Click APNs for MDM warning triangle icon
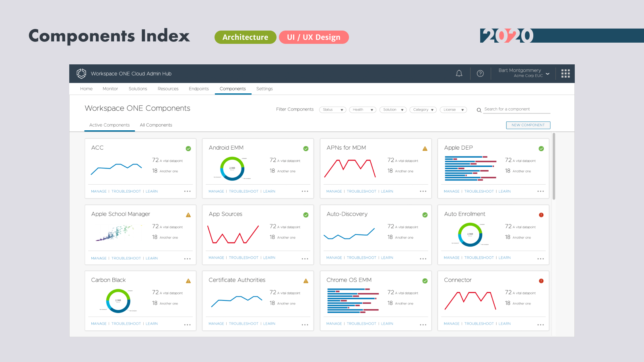Screen dimensions: 644x362 [x=425, y=149]
